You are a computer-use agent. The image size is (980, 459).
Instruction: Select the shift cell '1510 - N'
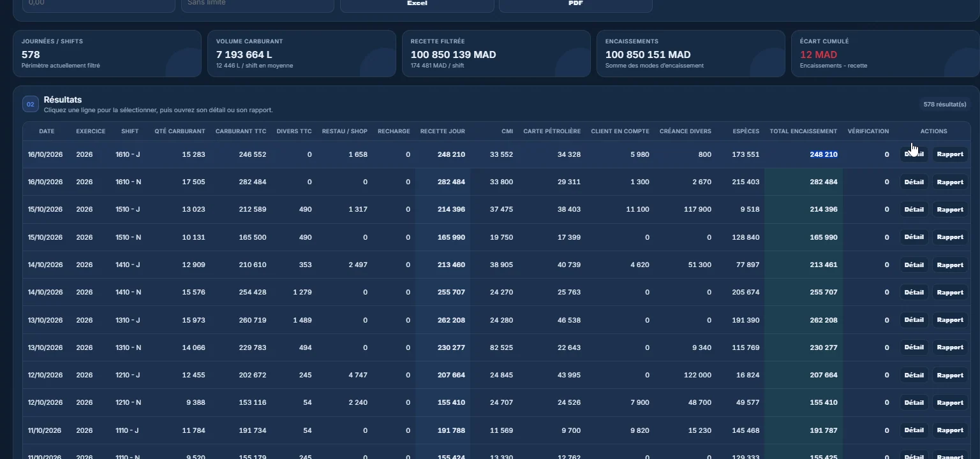130,237
